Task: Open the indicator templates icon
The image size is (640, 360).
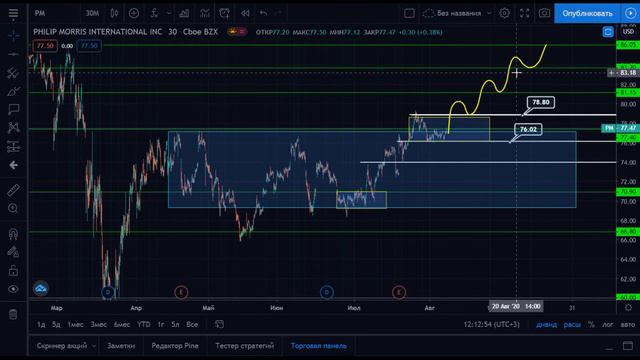Action: [204, 13]
